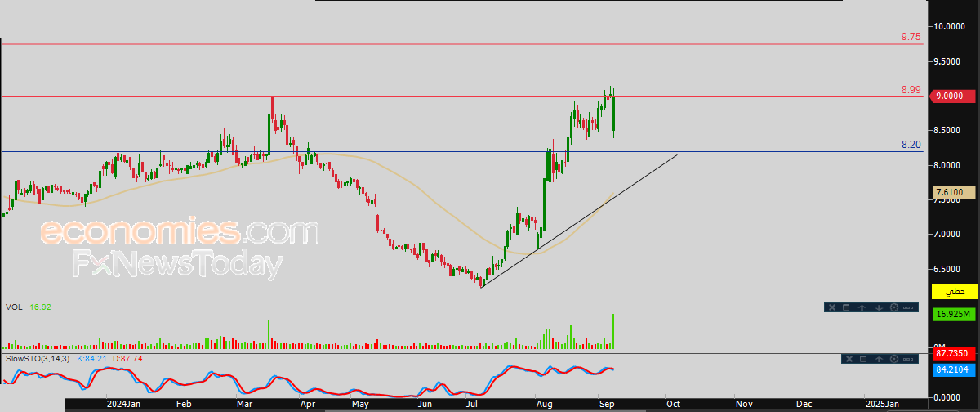980x412 pixels.
Task: Click Apr on the time axis
Action: [x=307, y=404]
